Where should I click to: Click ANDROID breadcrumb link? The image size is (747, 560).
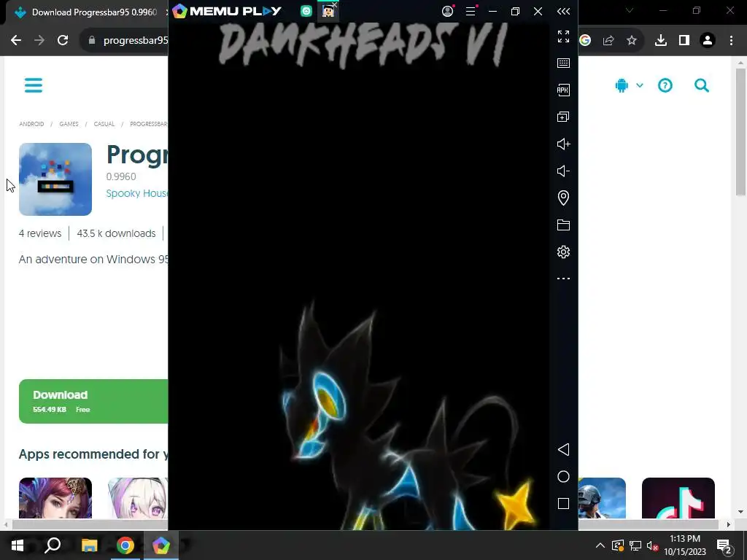pyautogui.click(x=31, y=124)
